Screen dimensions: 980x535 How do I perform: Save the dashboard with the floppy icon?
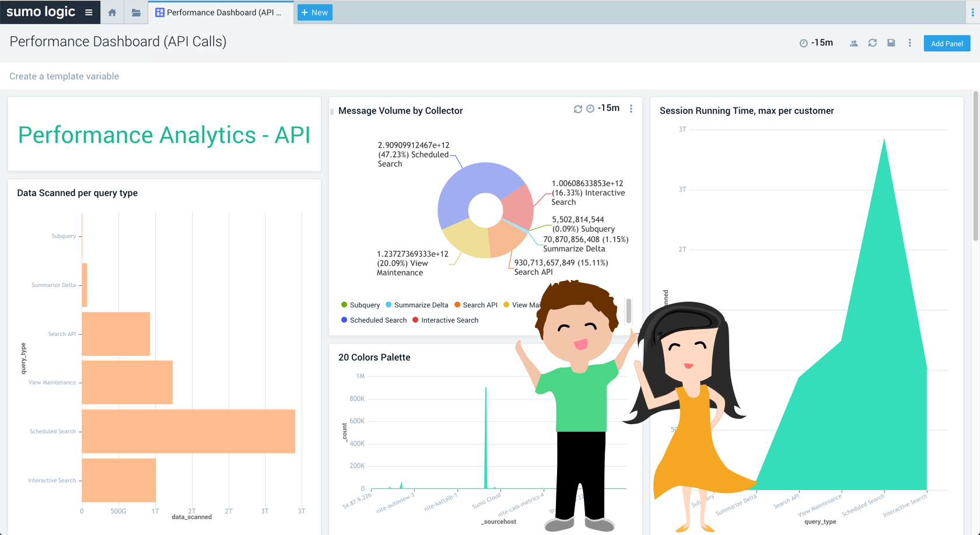click(x=891, y=43)
